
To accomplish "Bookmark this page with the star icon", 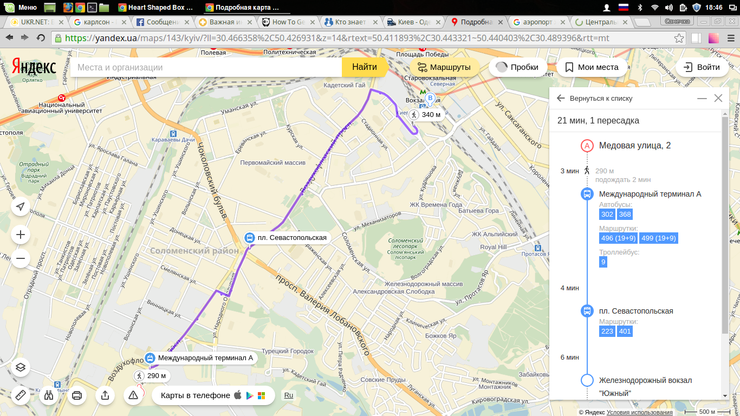I will pos(679,38).
